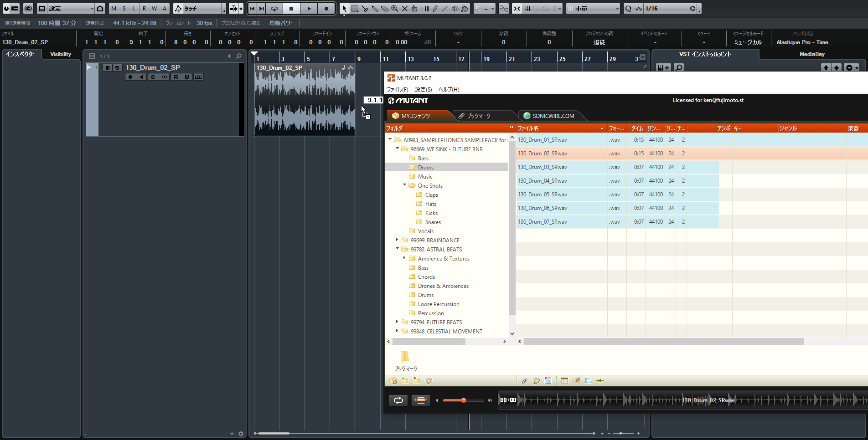The image size is (868, 440).
Task: Start playback with the Play button
Action: [x=309, y=8]
